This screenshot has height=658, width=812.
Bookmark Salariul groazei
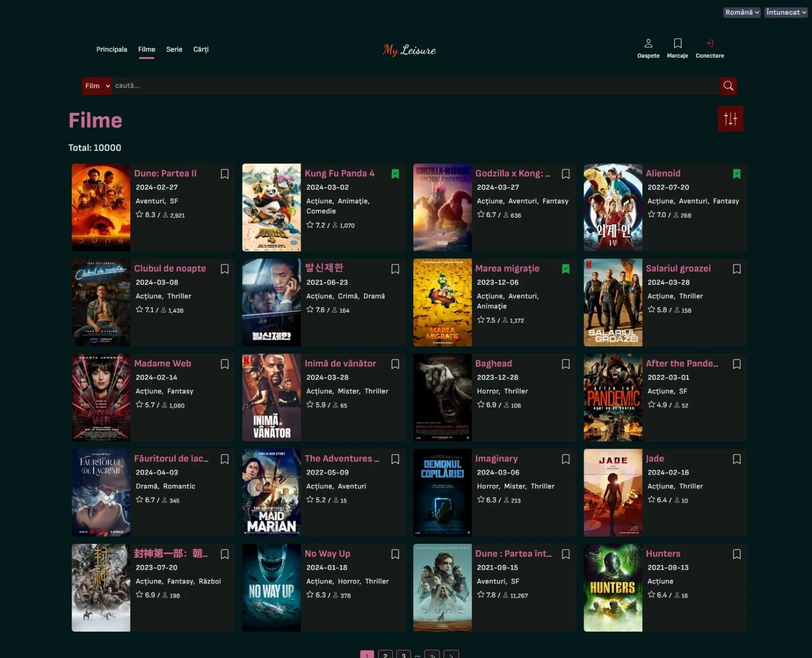tap(737, 269)
